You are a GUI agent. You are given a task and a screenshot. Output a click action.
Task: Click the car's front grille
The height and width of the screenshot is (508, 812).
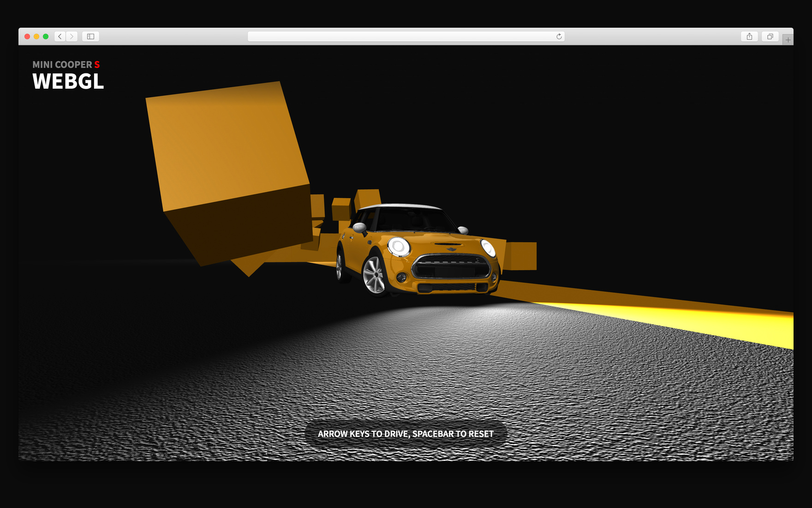[x=451, y=267]
